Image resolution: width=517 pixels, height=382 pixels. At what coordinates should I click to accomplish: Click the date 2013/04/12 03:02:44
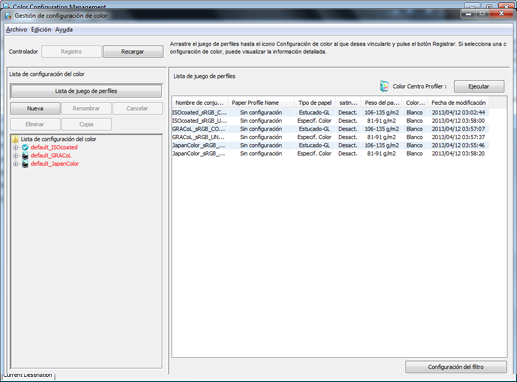(458, 112)
